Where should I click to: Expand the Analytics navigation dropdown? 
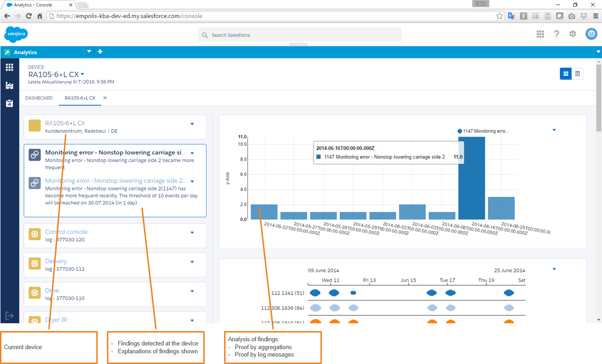point(88,52)
